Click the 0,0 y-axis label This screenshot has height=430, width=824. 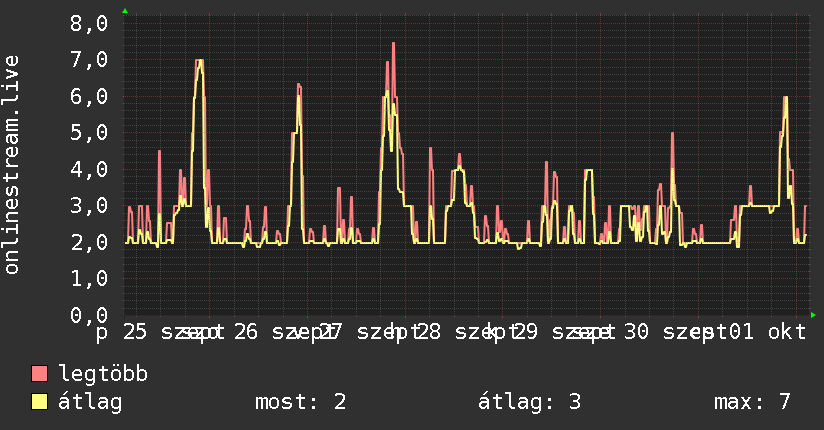coord(89,315)
